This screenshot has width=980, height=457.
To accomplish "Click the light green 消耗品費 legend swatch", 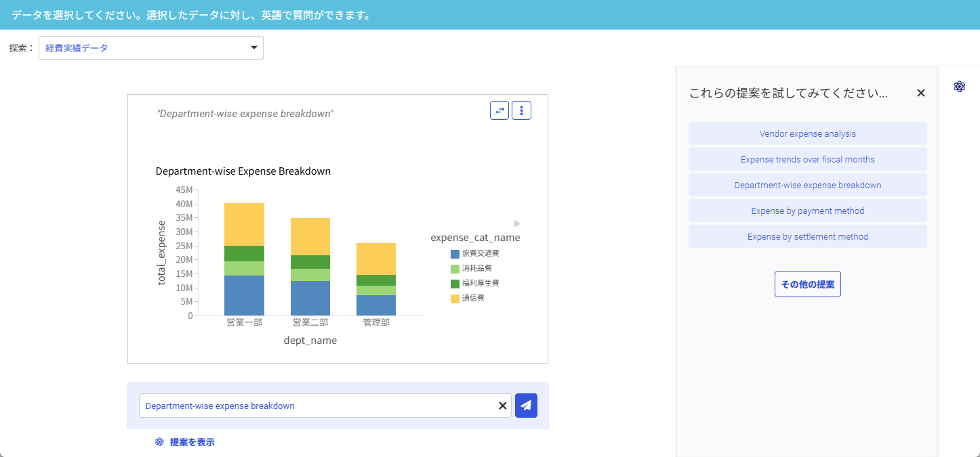I will [x=455, y=269].
